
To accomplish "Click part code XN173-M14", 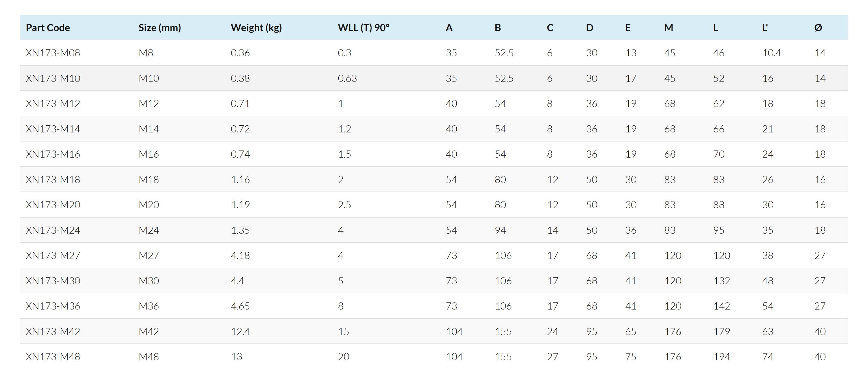I will click(53, 129).
